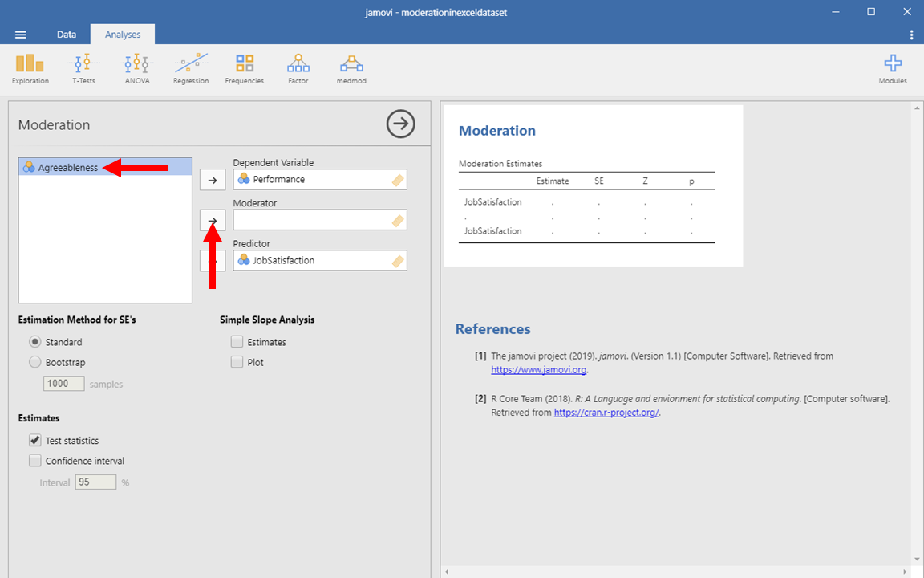Select Agreeableness in the variable list
Screen dimensions: 924x578
coord(68,168)
